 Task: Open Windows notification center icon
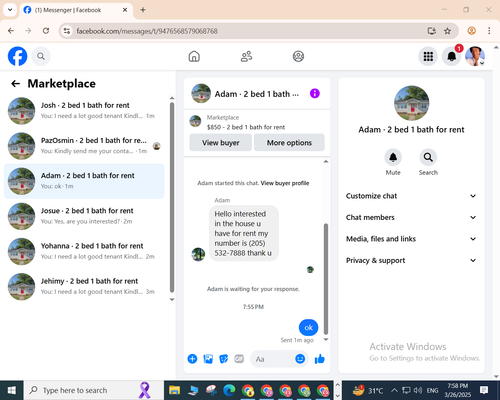click(484, 390)
